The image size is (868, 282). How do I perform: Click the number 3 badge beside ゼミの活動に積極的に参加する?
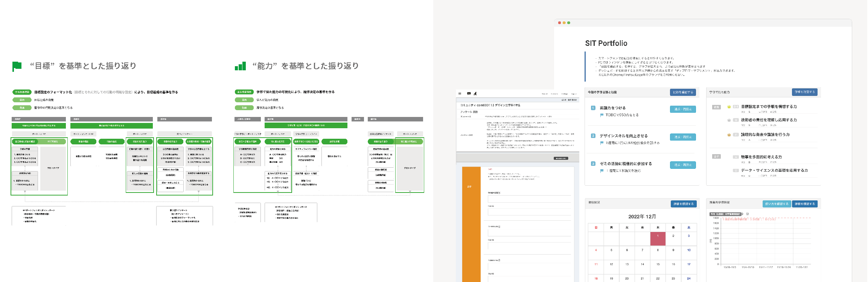coord(593,164)
